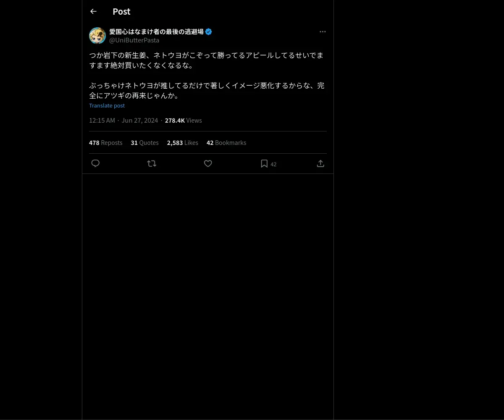View the 2,583 Likes list
504x420 pixels.
[x=183, y=142]
